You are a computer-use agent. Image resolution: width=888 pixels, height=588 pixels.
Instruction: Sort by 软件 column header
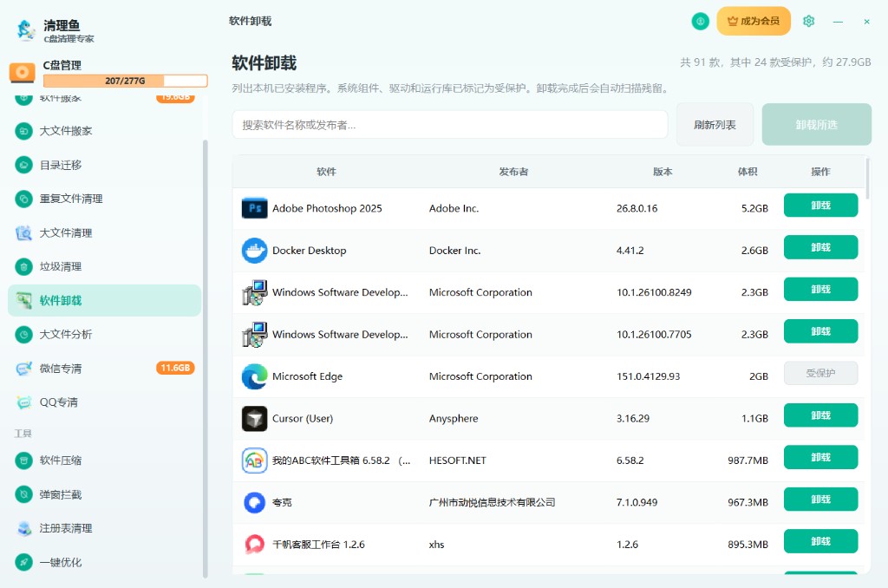(x=326, y=172)
